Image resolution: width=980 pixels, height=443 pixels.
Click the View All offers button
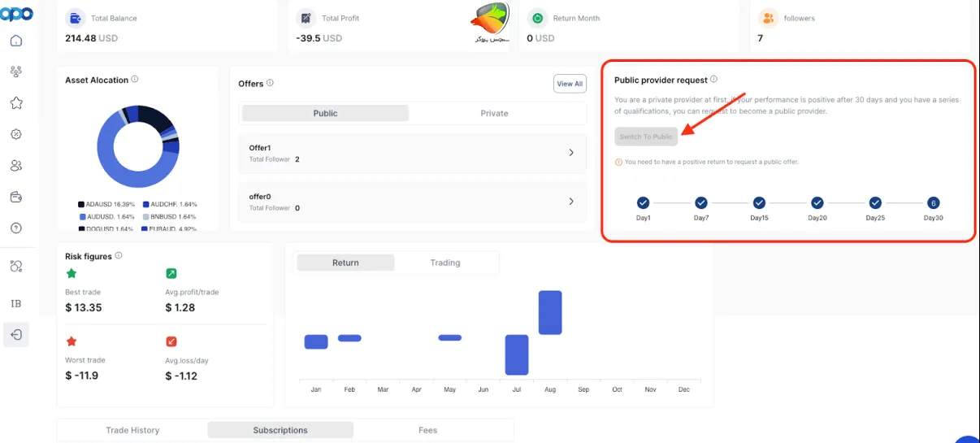pyautogui.click(x=570, y=84)
